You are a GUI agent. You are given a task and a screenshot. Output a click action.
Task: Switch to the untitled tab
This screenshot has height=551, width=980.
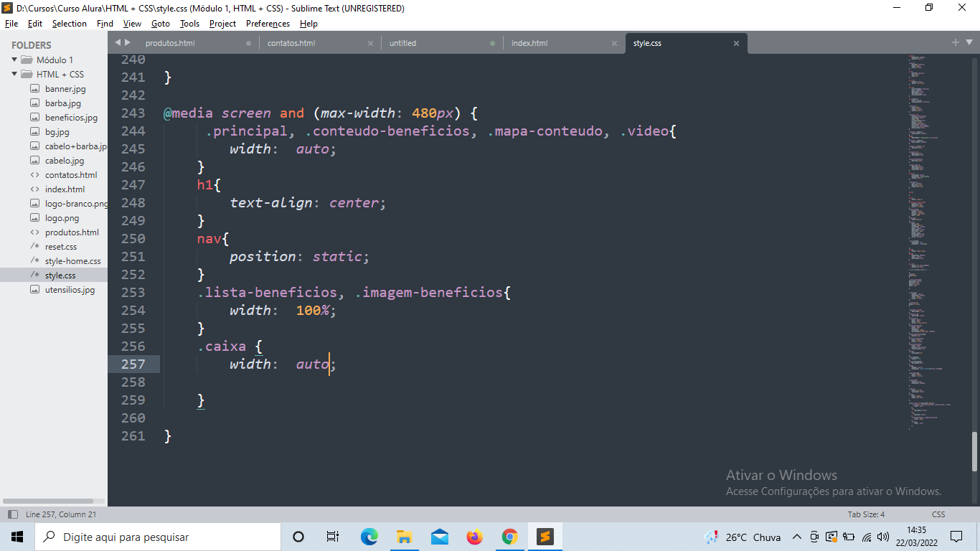[402, 43]
